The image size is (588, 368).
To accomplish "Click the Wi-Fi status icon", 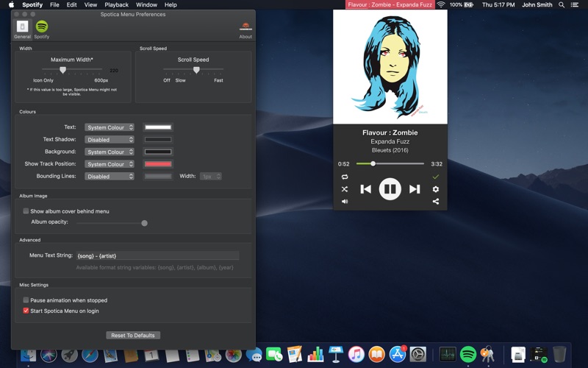I will point(441,5).
